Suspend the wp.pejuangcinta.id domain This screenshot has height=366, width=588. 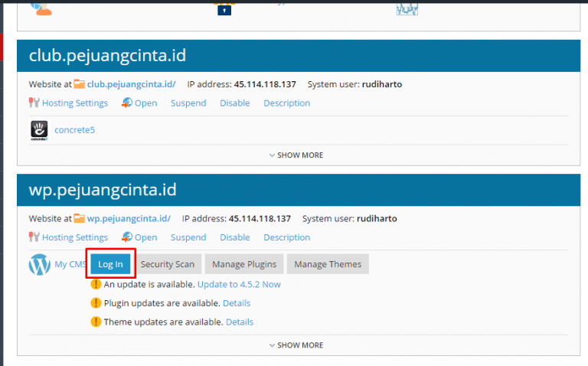click(x=188, y=237)
